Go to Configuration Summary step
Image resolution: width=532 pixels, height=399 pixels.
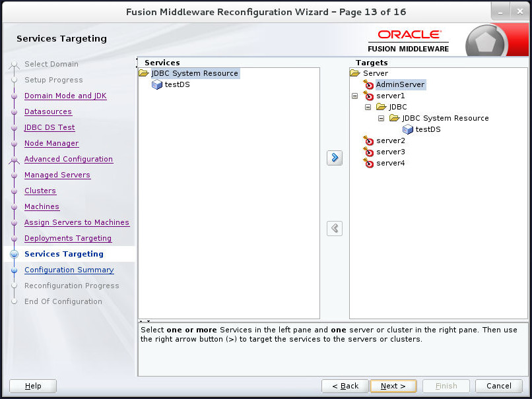point(69,270)
